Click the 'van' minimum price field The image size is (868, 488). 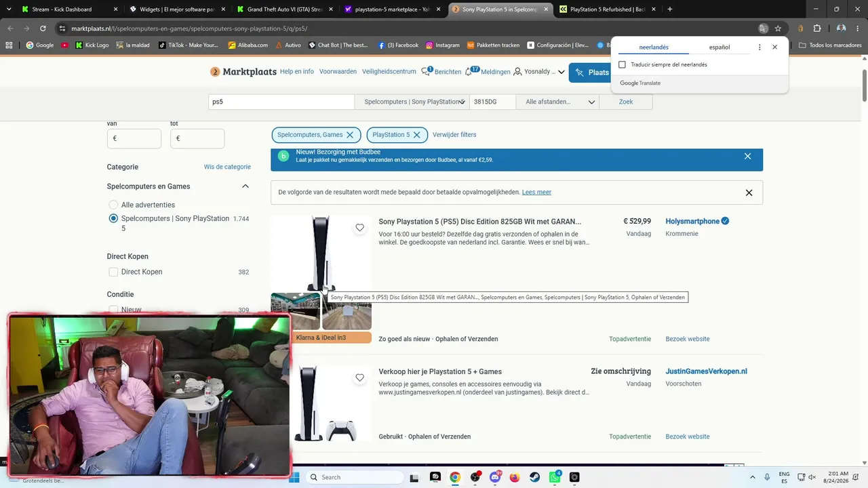[134, 138]
